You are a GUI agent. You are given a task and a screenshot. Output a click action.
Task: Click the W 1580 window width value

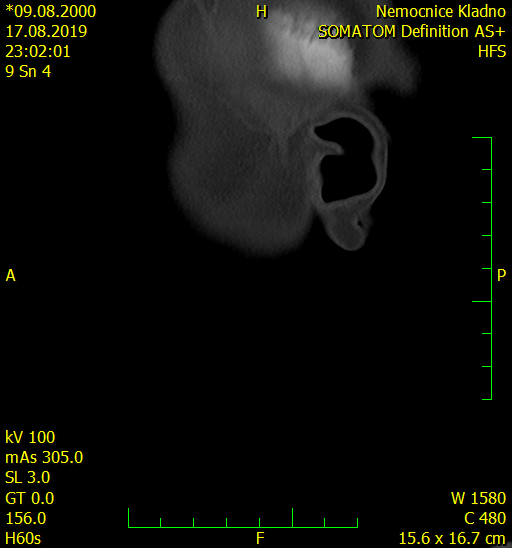[478, 498]
